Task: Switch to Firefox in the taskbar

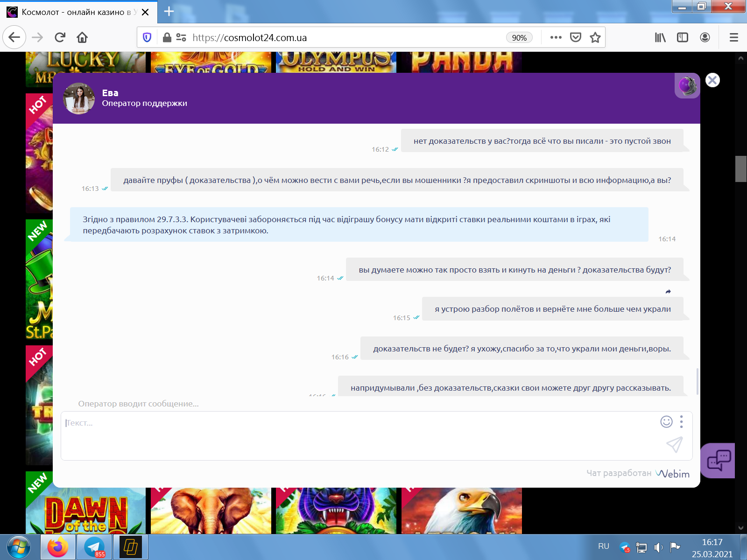Action: click(x=57, y=547)
